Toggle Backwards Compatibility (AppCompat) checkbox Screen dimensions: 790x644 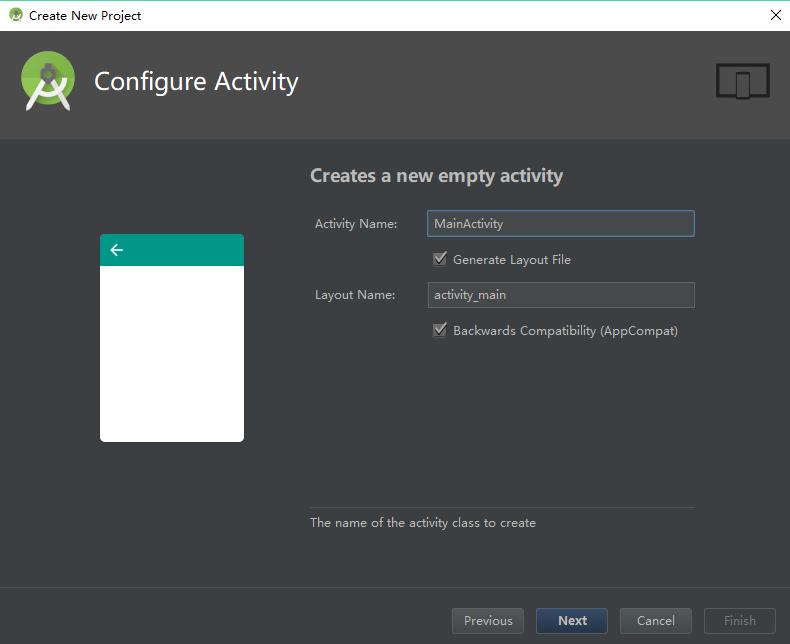pos(440,331)
